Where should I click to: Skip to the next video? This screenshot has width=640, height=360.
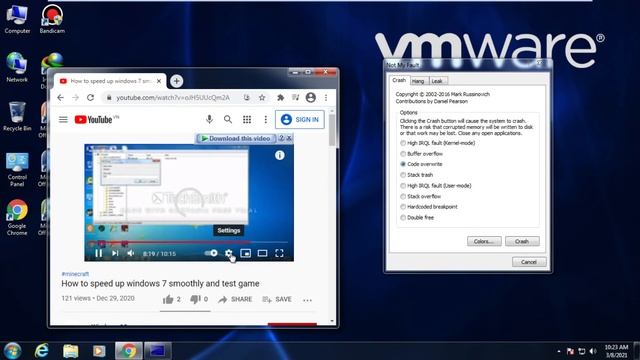(115, 253)
